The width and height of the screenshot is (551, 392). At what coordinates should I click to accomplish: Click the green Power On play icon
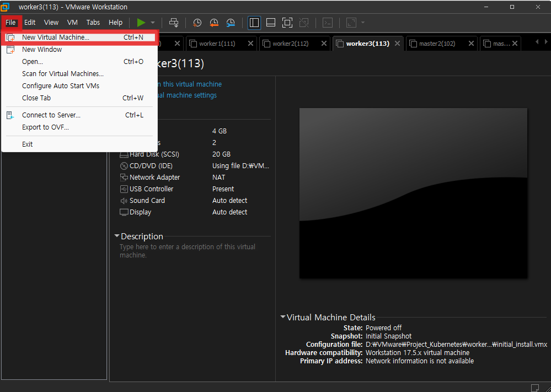tap(141, 23)
